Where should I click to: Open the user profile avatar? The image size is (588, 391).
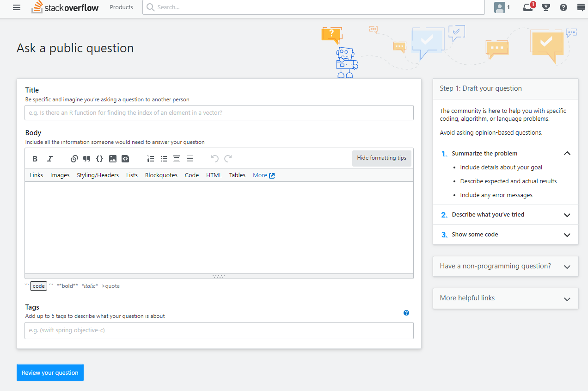[x=499, y=7]
